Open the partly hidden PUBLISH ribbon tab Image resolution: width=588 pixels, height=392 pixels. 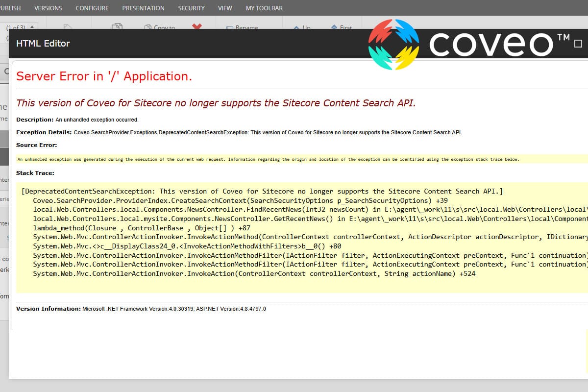(10, 8)
